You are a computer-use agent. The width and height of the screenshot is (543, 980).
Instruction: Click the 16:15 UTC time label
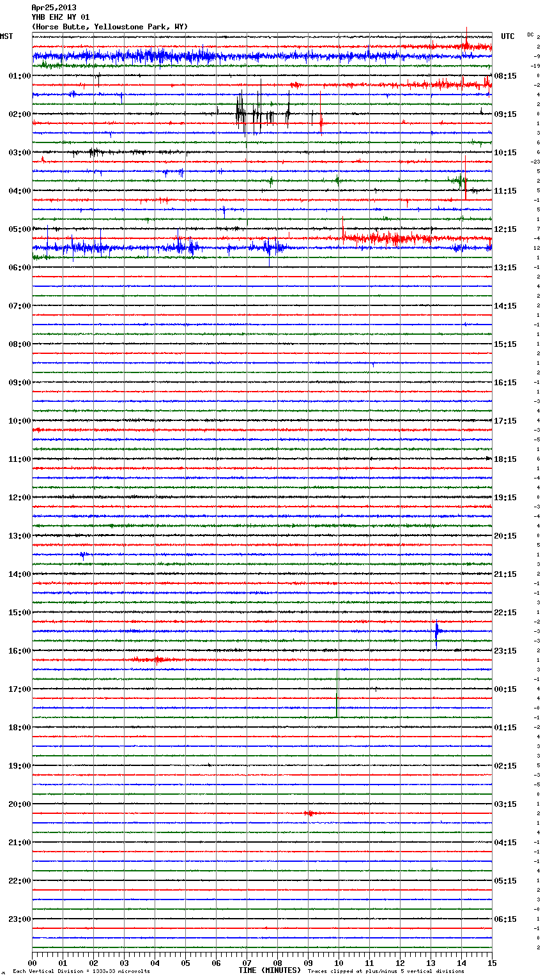505,383
